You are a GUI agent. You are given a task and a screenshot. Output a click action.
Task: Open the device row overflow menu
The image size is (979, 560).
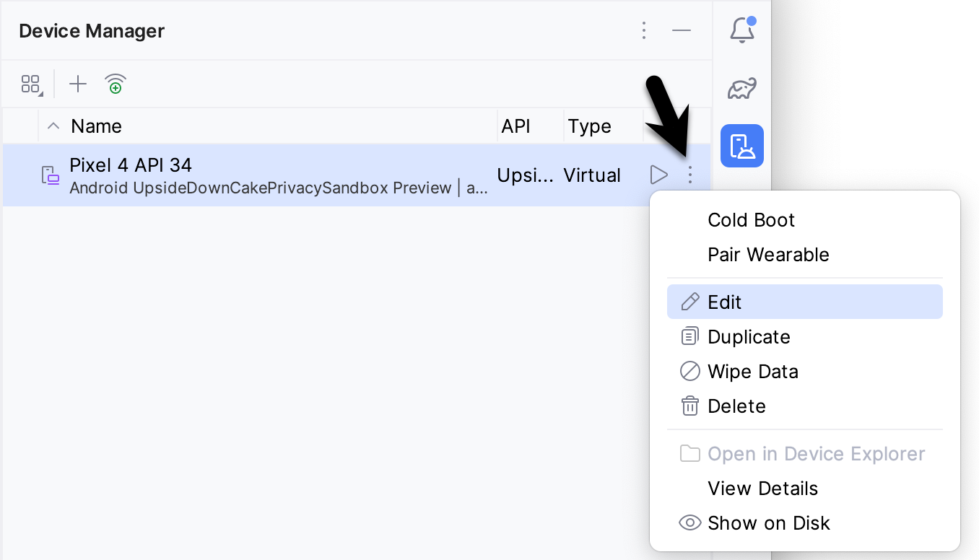click(689, 174)
